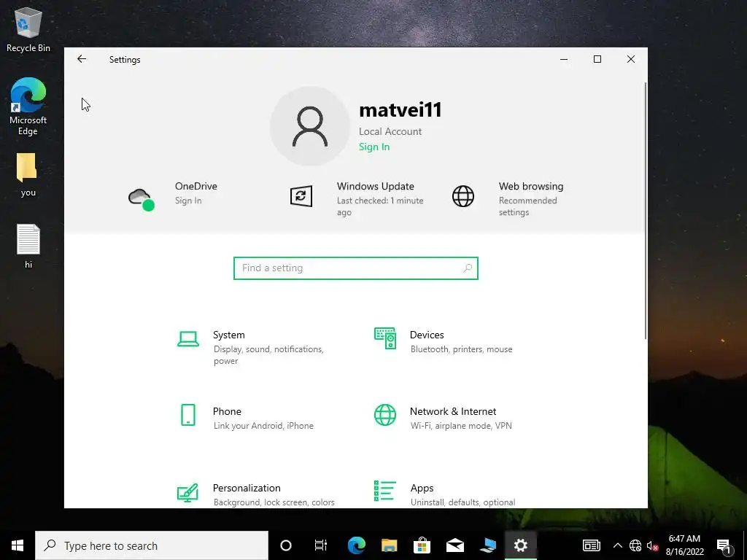The height and width of the screenshot is (560, 747).
Task: Click the System laptop icon
Action: pyautogui.click(x=188, y=339)
